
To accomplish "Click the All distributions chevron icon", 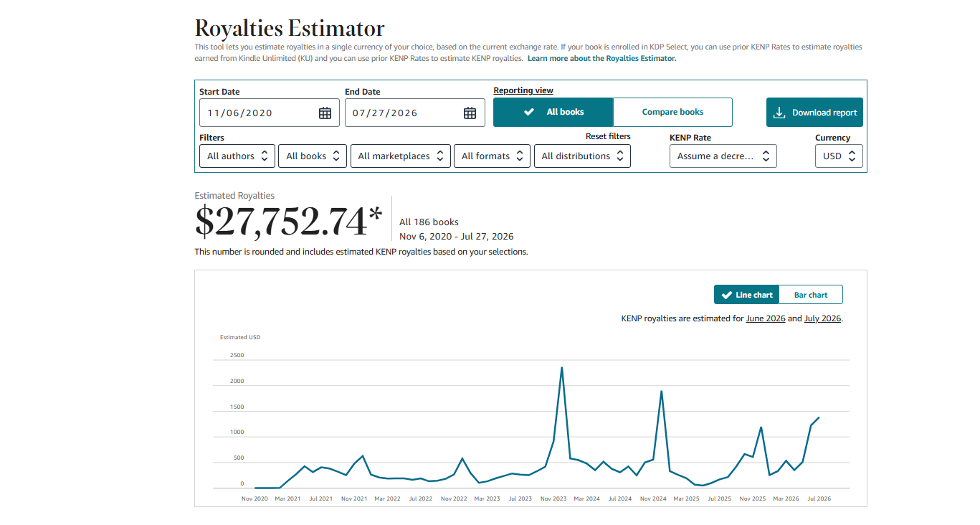I will pyautogui.click(x=620, y=156).
